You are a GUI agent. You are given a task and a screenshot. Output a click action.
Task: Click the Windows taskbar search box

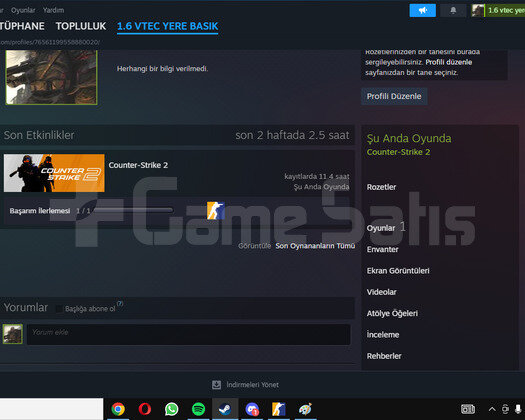(52, 409)
